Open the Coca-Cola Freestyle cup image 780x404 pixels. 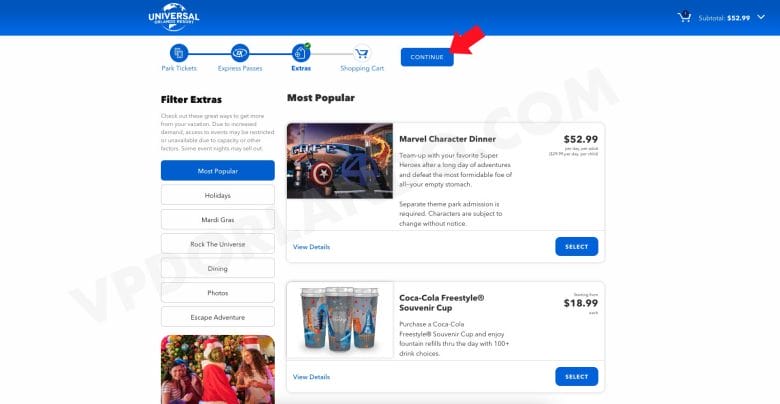[x=340, y=320]
